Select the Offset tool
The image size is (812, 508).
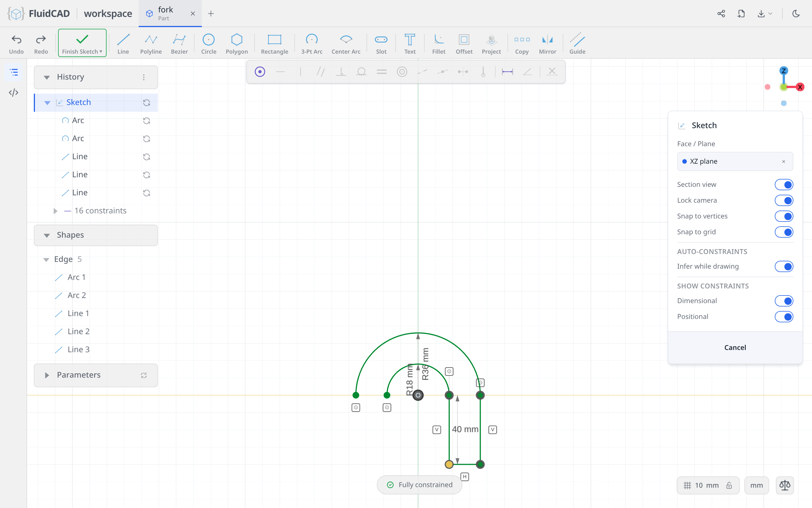pos(464,43)
